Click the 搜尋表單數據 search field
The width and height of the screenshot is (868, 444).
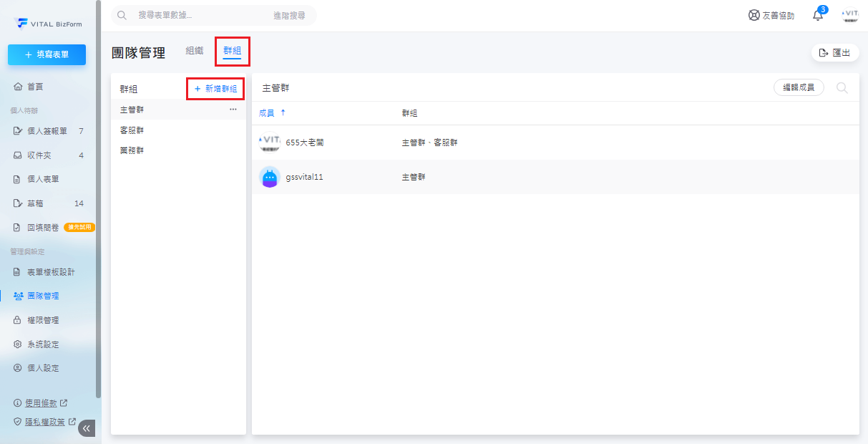point(200,15)
